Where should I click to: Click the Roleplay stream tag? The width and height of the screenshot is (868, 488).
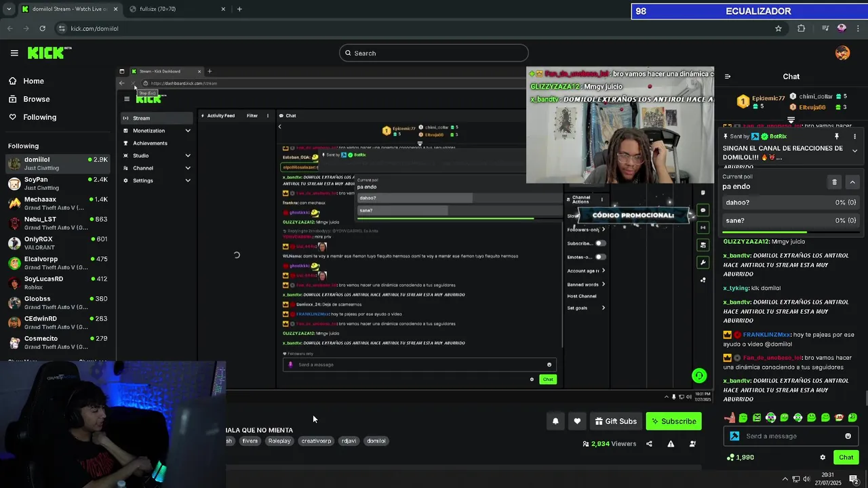tap(279, 441)
